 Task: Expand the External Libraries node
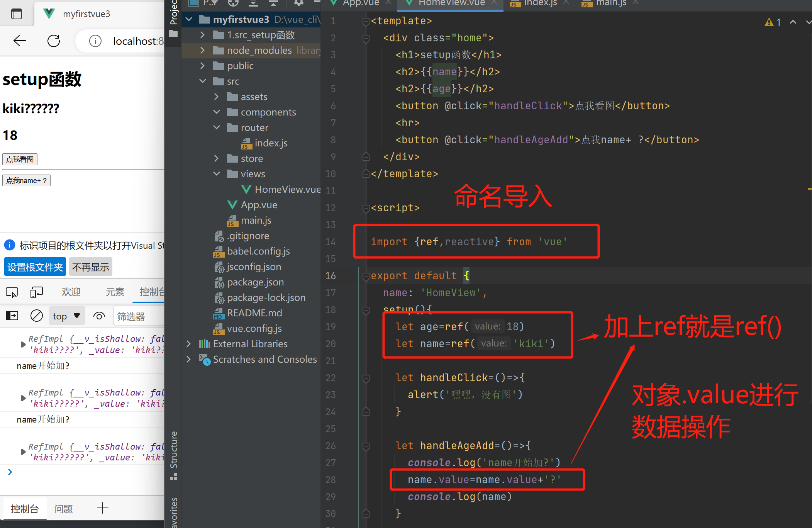point(188,344)
